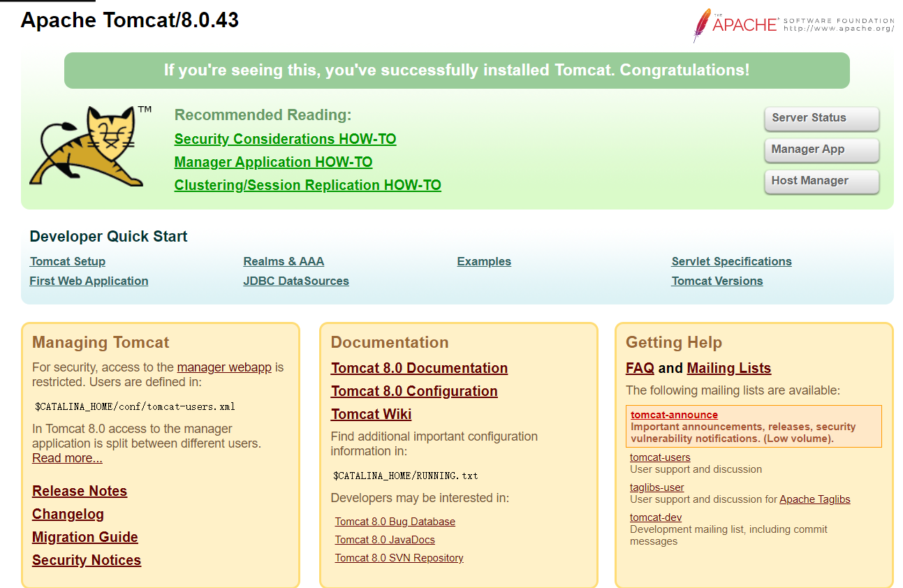Click 'The following mailing lists are available:' text
Screen dimensions: 903x588
tap(733, 390)
